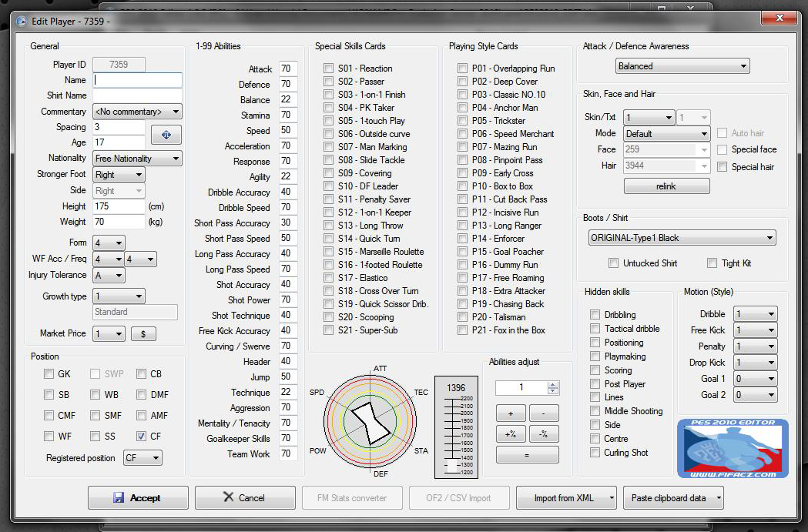808x532 pixels.
Task: Check the Special face checkbox
Action: pyautogui.click(x=723, y=149)
